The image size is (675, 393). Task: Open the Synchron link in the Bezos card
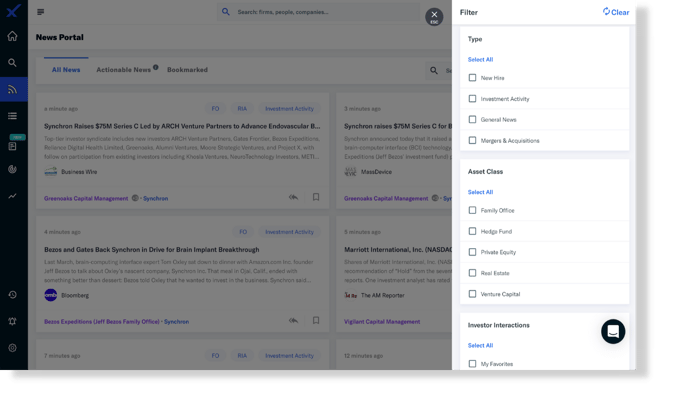(x=176, y=322)
